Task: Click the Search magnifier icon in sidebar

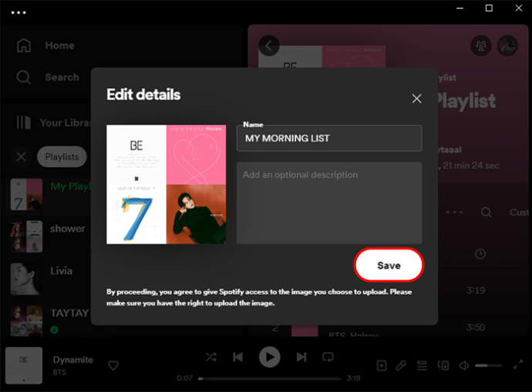Action: (x=24, y=77)
